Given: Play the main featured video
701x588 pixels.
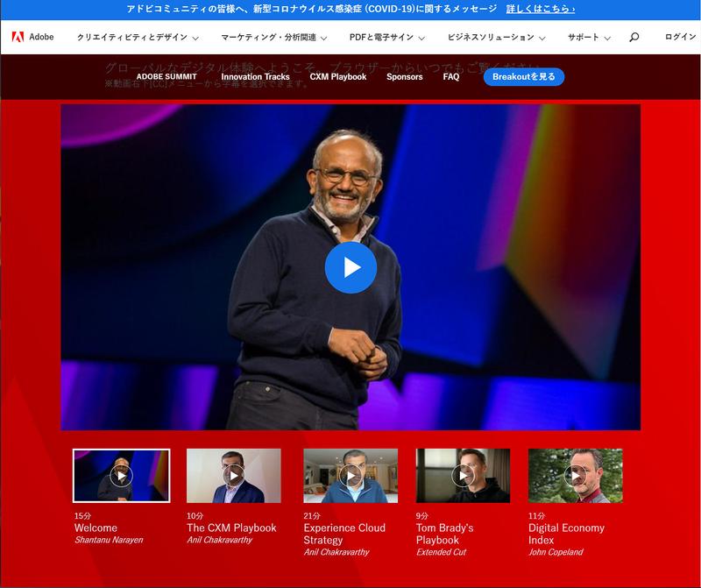Looking at the screenshot, I should [350, 267].
